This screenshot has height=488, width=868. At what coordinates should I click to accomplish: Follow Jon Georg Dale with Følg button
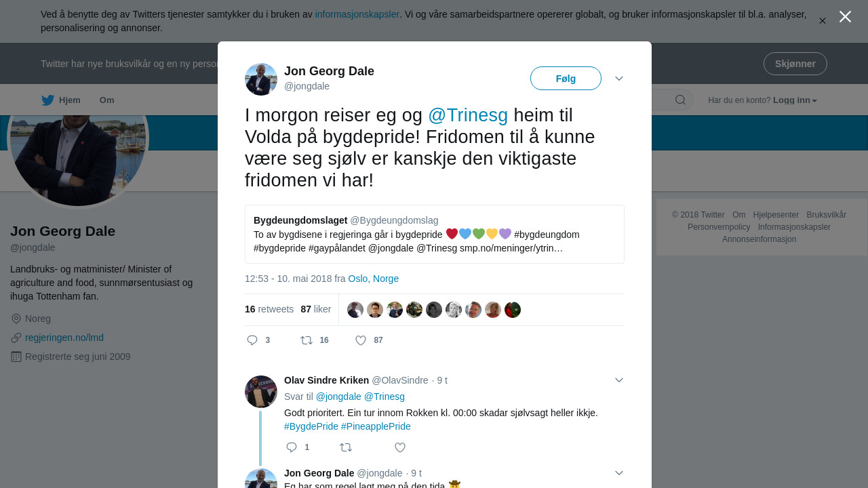[x=566, y=79]
